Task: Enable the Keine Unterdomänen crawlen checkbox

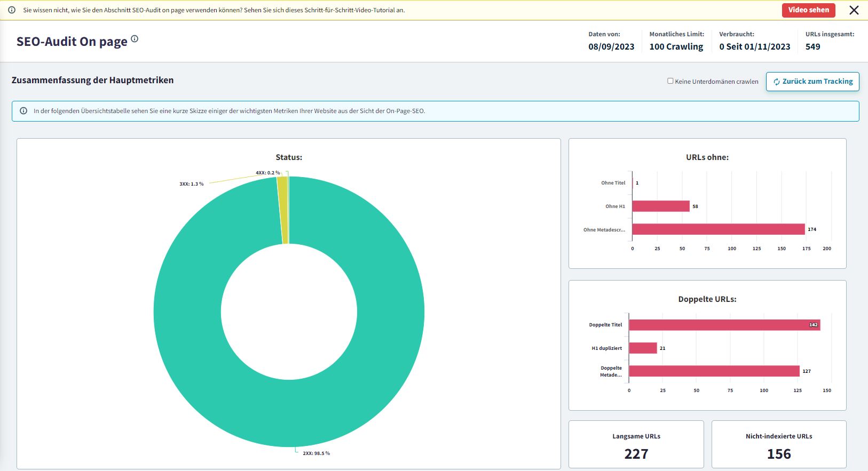Action: [x=670, y=81]
